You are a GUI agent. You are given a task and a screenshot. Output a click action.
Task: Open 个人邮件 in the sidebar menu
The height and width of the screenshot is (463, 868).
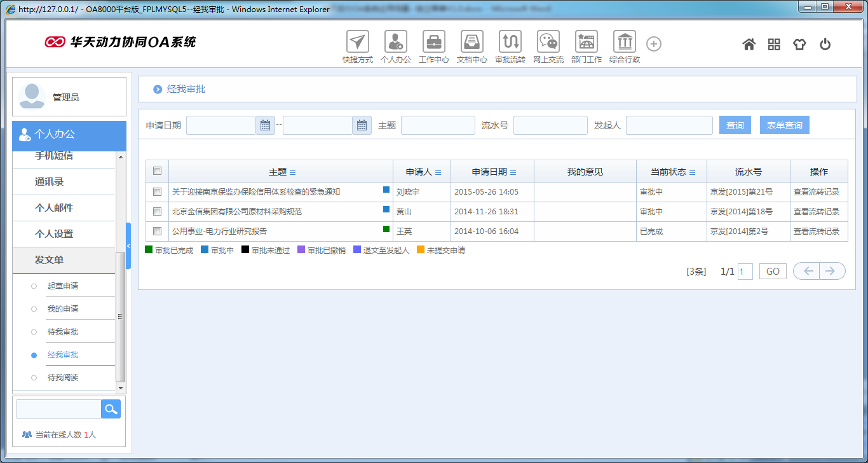tap(54, 208)
